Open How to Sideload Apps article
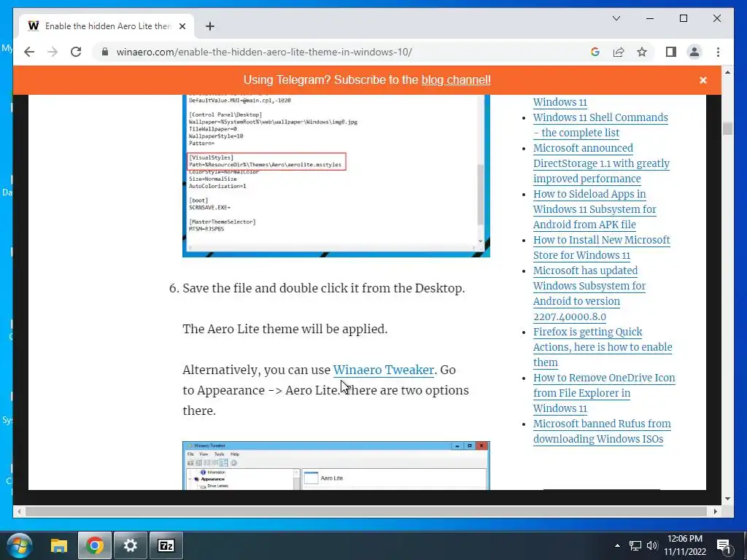This screenshot has width=747, height=560. click(595, 209)
